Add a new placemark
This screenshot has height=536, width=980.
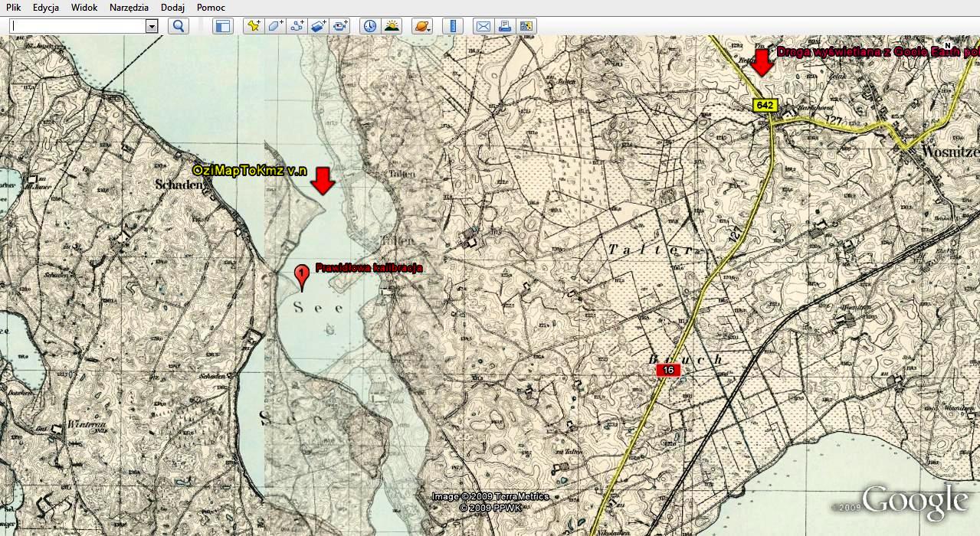254,26
